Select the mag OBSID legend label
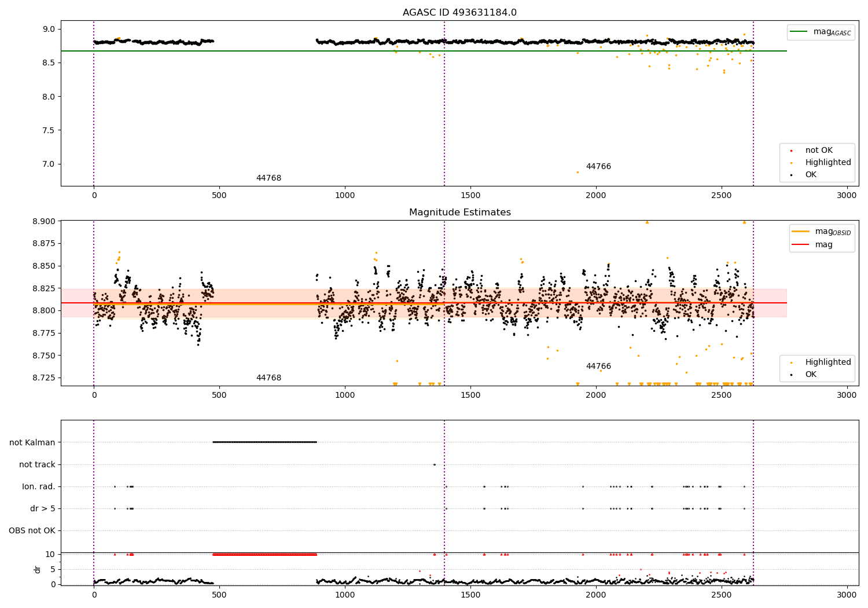Screen dimensions: 868x608 [x=833, y=232]
